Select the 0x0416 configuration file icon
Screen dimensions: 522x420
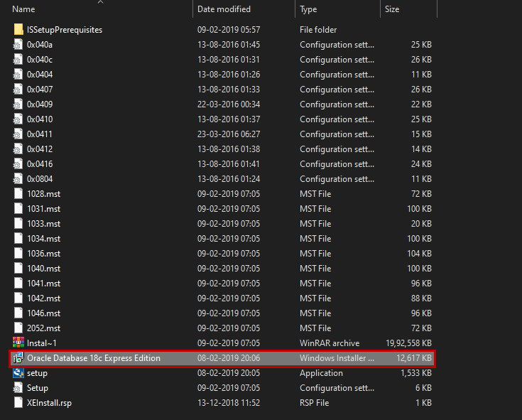(x=18, y=164)
